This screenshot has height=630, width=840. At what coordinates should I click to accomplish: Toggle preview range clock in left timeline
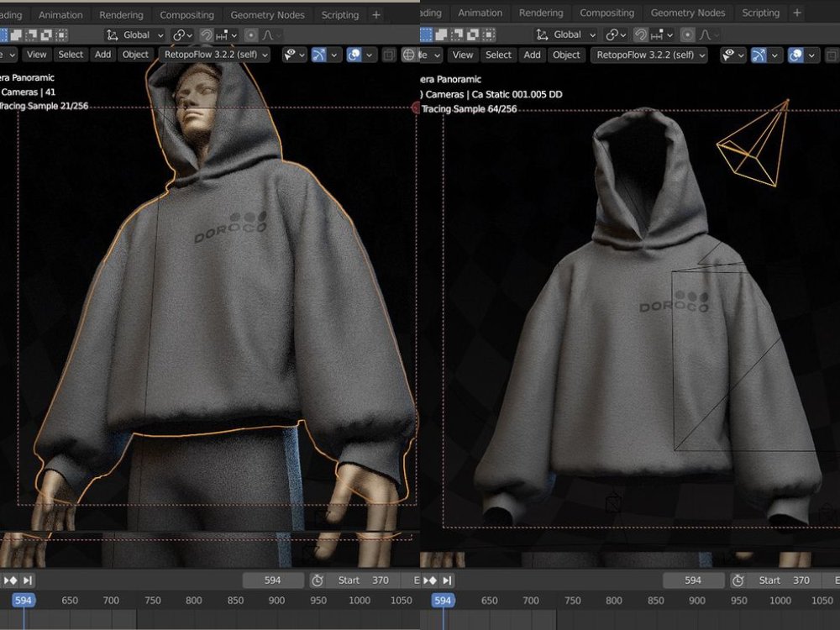tap(318, 580)
